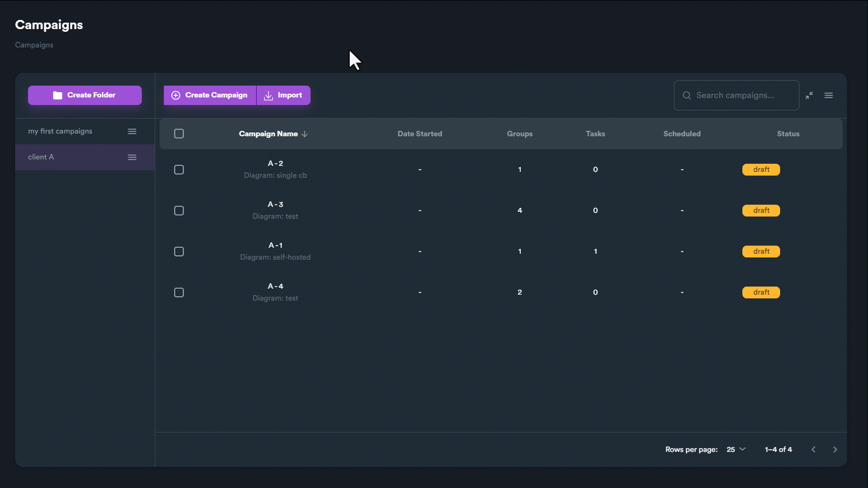Image resolution: width=868 pixels, height=488 pixels.
Task: Click the collapse view icon beside search
Action: tap(809, 95)
